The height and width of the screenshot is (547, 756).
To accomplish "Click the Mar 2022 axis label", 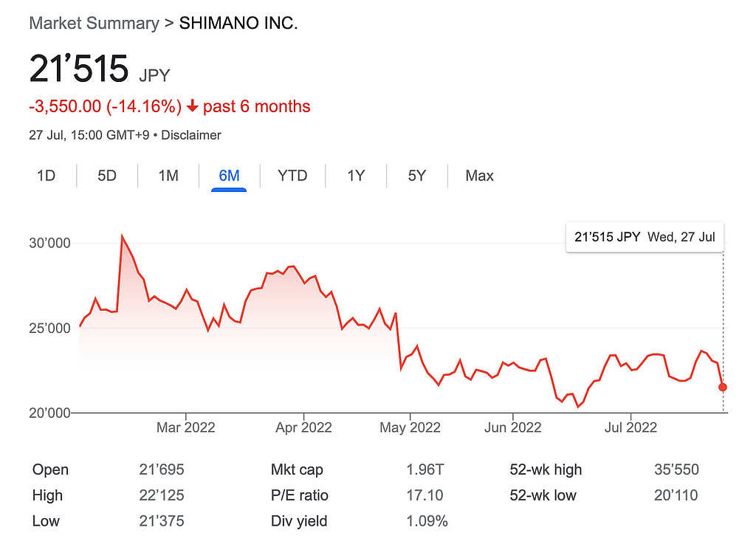I will (186, 427).
